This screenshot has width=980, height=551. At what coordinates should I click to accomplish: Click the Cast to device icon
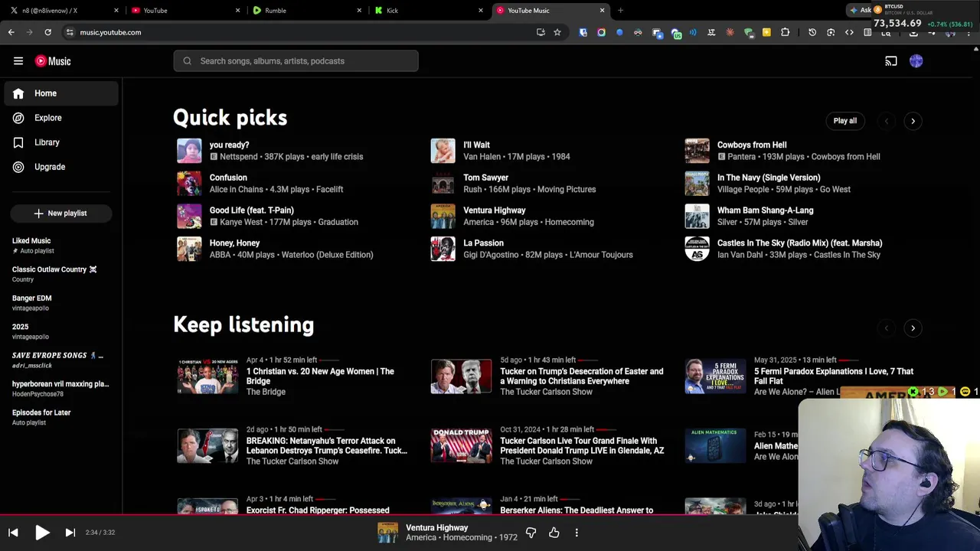click(891, 61)
